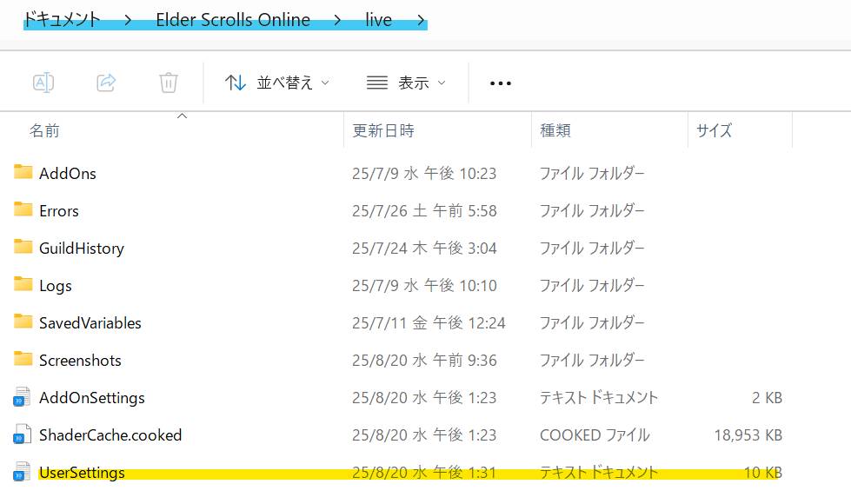Click the 2 KB size cell
The image size is (851, 504).
pos(768,398)
